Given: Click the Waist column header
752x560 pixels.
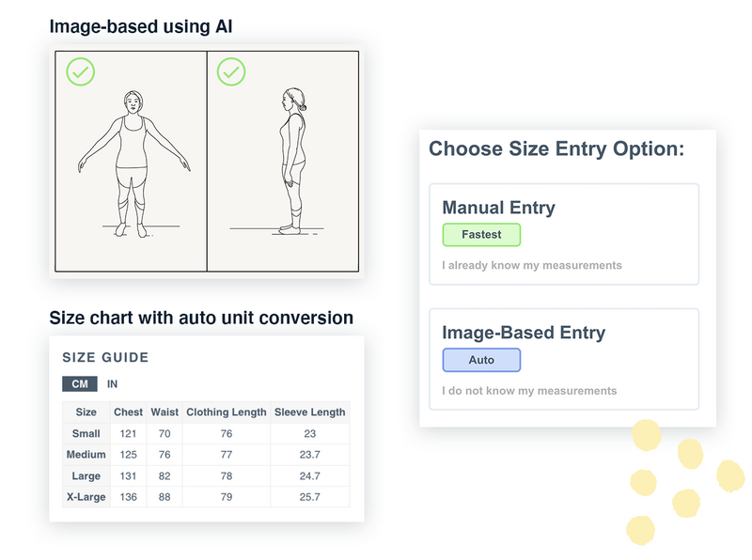Looking at the screenshot, I should pos(164,412).
